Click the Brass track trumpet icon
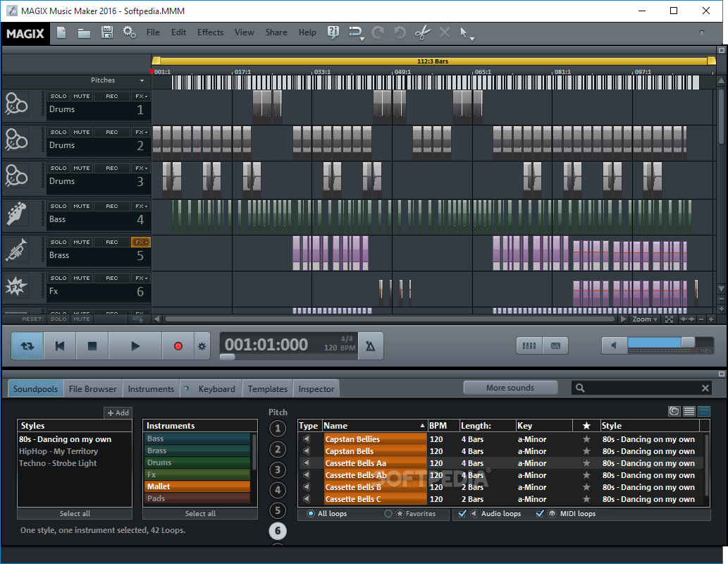This screenshot has height=564, width=728. 17,250
